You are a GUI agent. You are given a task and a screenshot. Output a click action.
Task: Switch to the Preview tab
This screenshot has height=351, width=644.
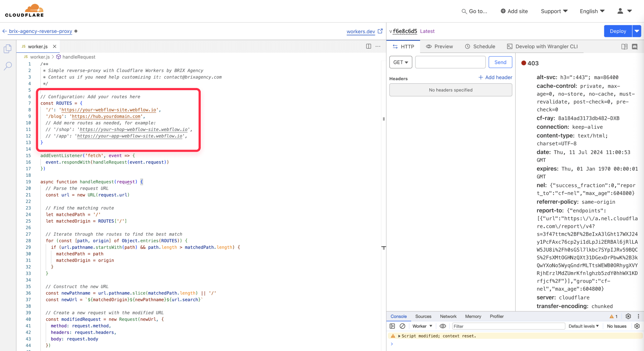439,47
